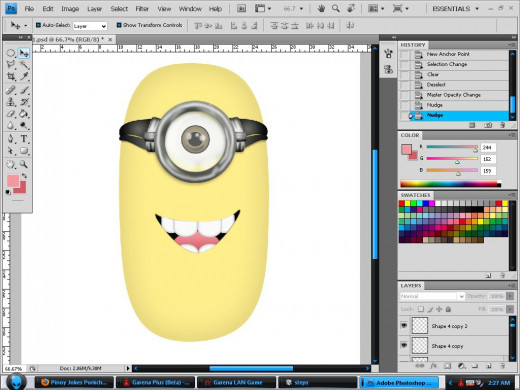Open the Filter menu
The height and width of the screenshot is (390, 520).
pyautogui.click(x=142, y=9)
